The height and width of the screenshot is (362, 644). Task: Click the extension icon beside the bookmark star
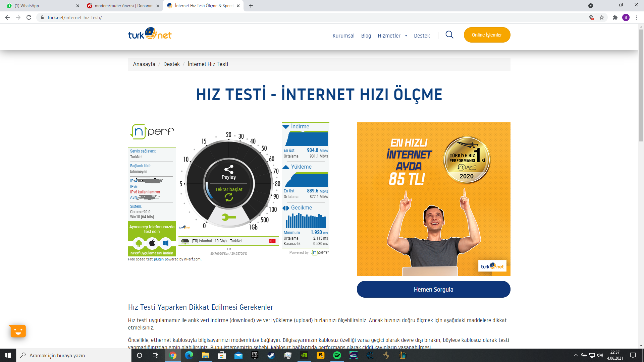click(591, 17)
